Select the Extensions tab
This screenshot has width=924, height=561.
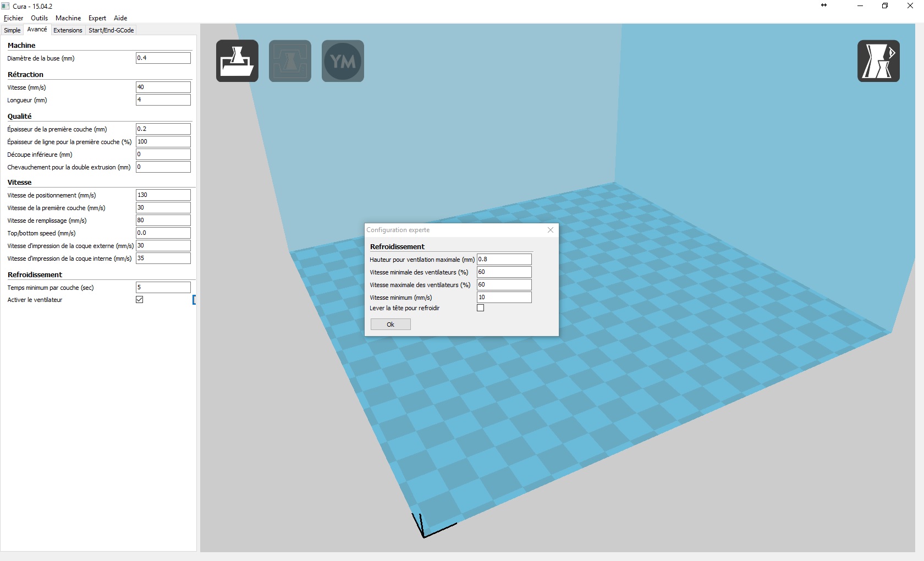[68, 30]
